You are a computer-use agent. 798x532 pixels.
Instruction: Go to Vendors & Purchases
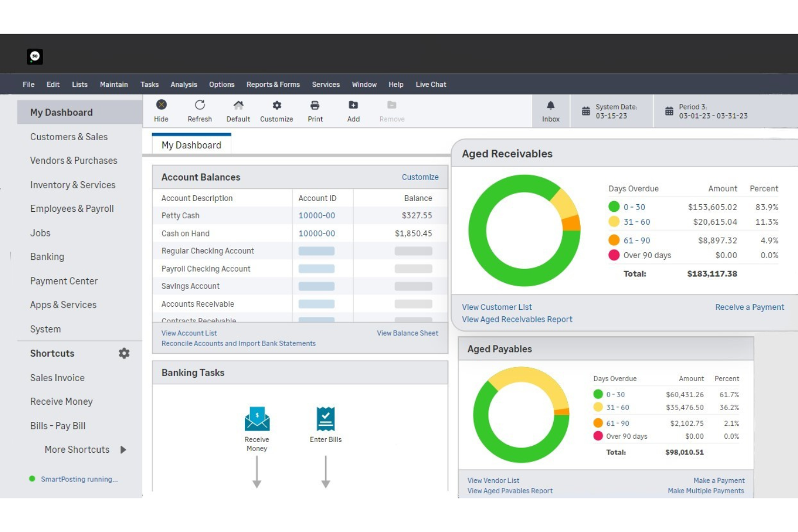(74, 161)
